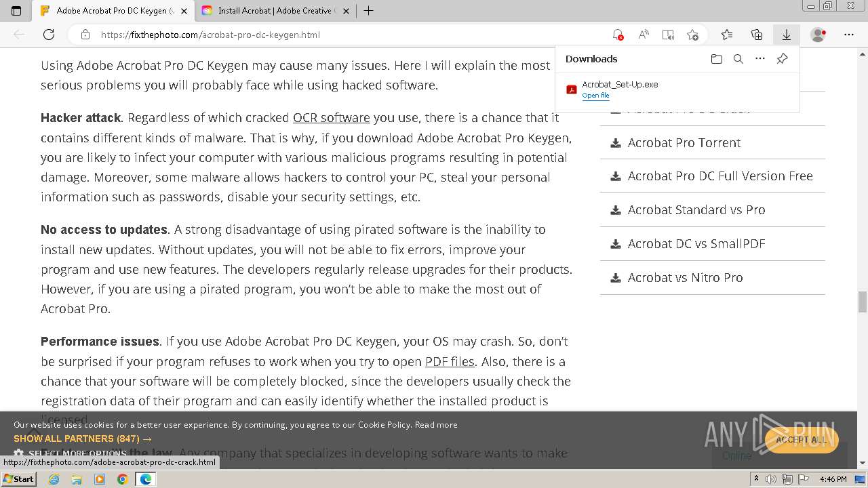Open the browser profile avatar

click(x=818, y=35)
